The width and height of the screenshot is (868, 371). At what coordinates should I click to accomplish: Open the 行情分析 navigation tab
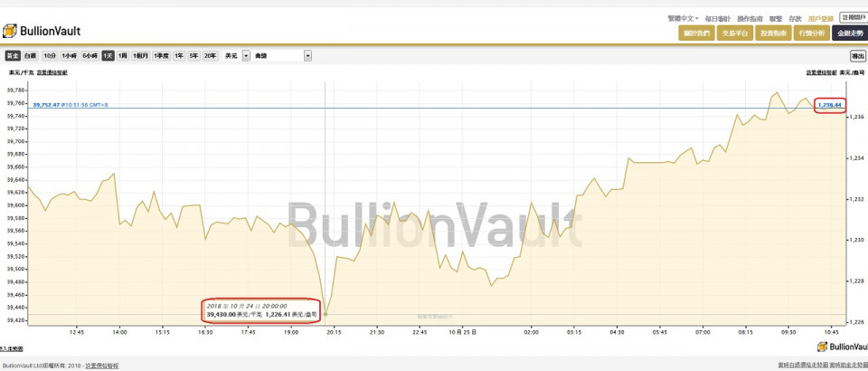click(811, 33)
